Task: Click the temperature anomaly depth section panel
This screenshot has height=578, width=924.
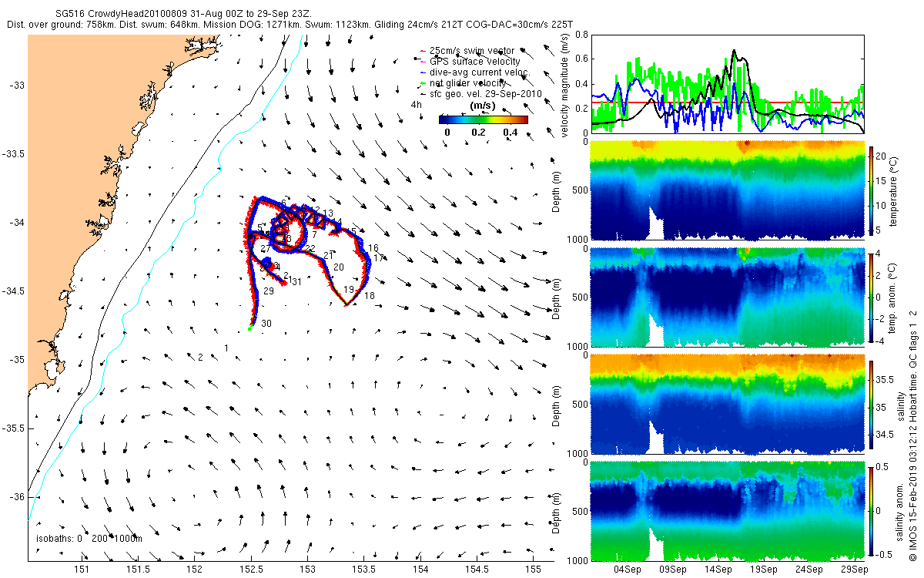Action: click(x=728, y=297)
